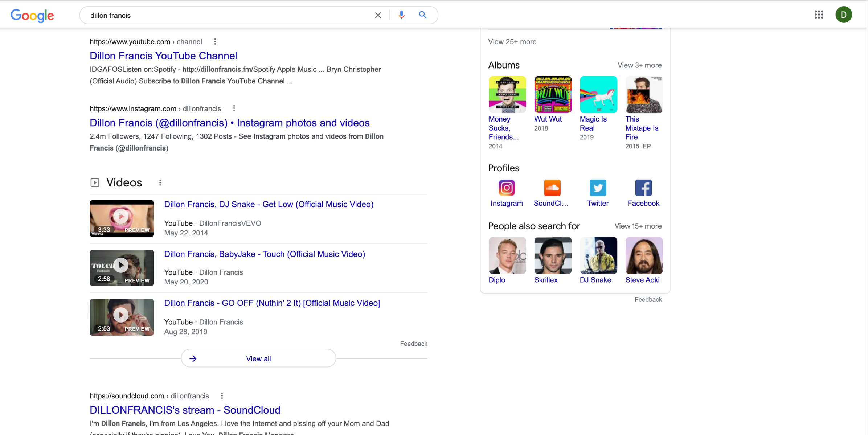Viewport: 868px width, 435px height.
Task: Open the Facebook profile icon
Action: 643,188
